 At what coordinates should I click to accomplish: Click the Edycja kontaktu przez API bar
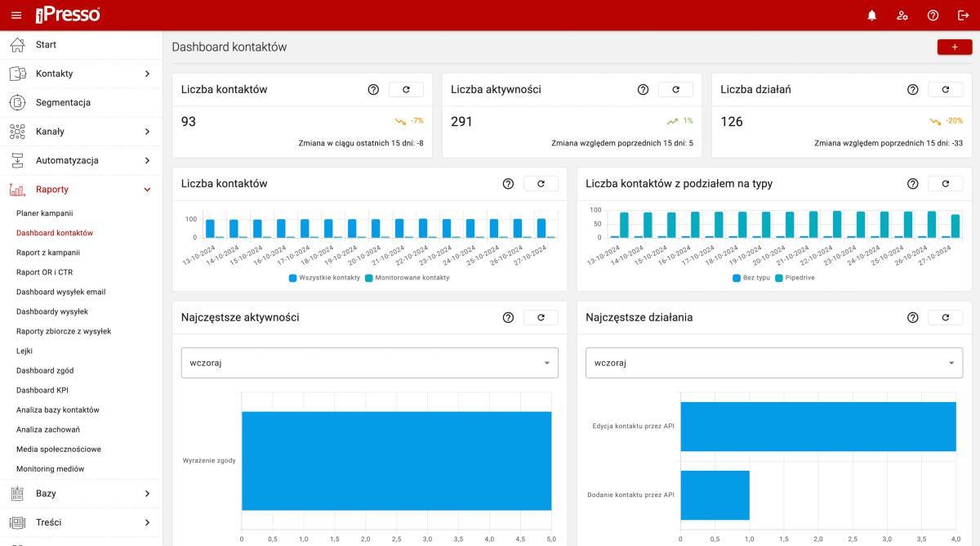pos(818,427)
